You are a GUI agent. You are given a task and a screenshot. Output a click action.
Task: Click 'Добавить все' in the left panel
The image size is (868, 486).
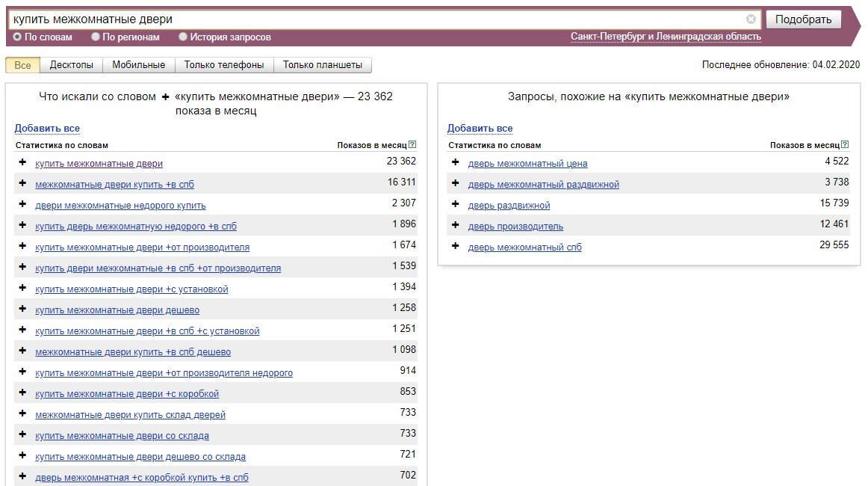tap(47, 128)
